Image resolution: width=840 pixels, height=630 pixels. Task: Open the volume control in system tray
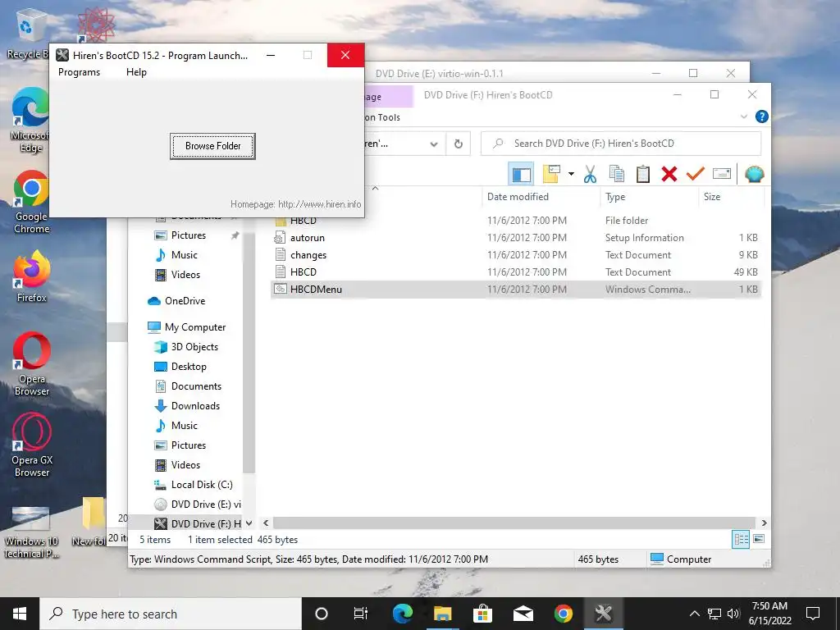click(x=733, y=614)
